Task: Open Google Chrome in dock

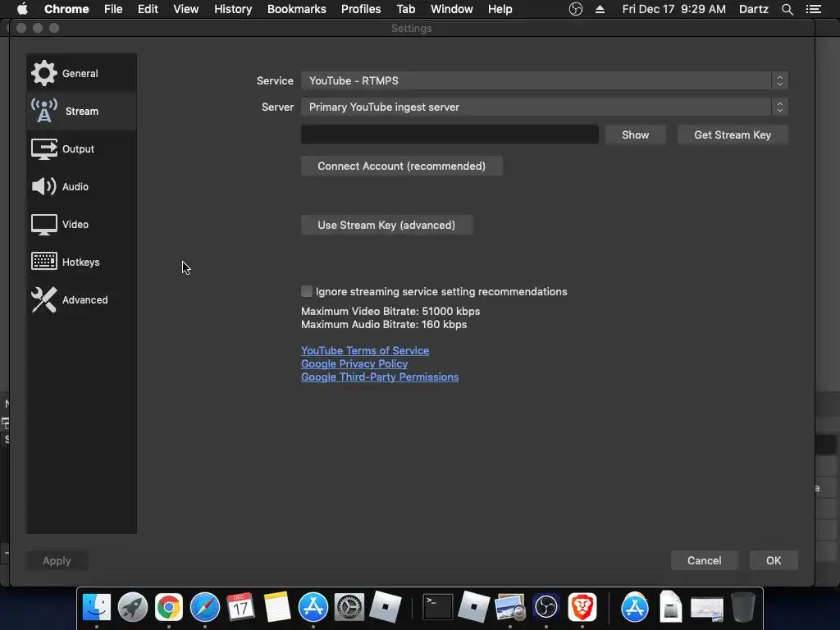Action: [x=169, y=608]
